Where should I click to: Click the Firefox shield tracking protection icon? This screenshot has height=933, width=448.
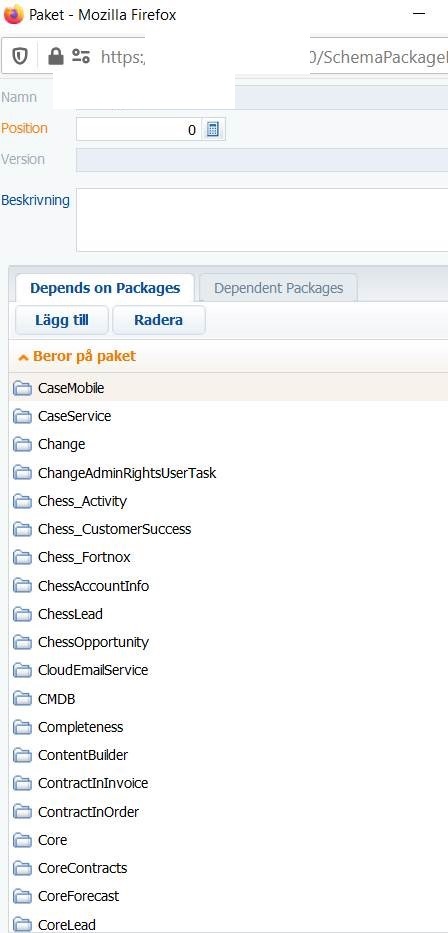point(20,56)
